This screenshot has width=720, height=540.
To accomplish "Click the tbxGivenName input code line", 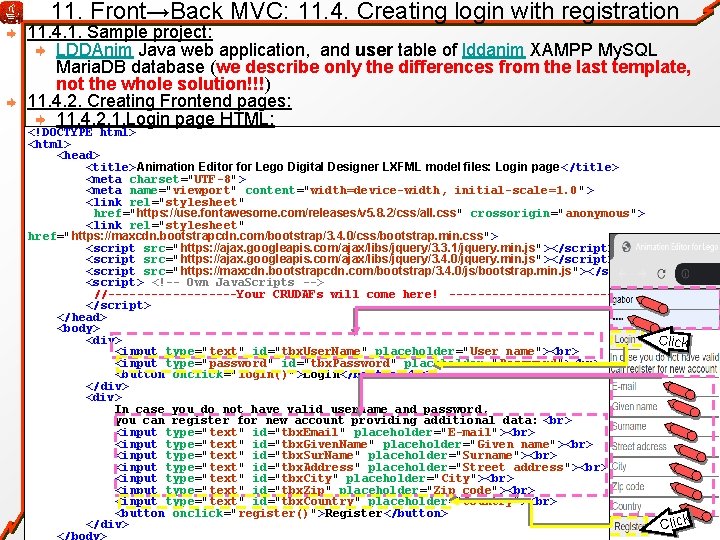I will (x=354, y=444).
